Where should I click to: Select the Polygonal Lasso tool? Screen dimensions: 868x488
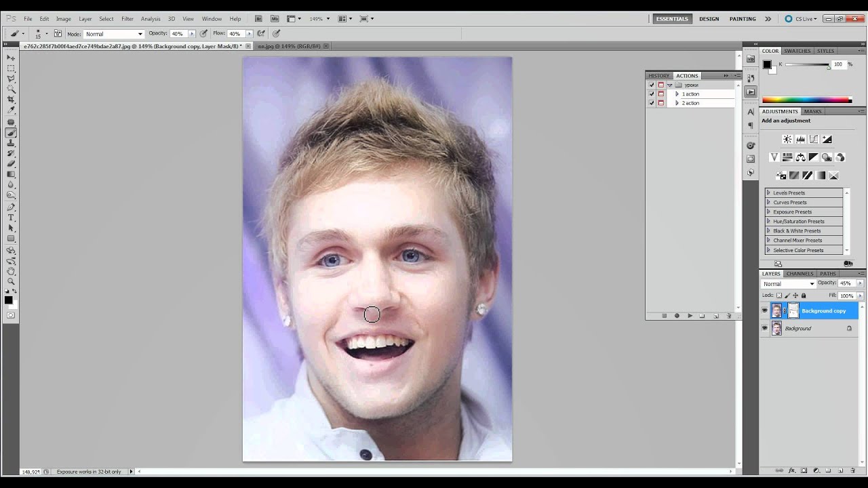tap(11, 79)
